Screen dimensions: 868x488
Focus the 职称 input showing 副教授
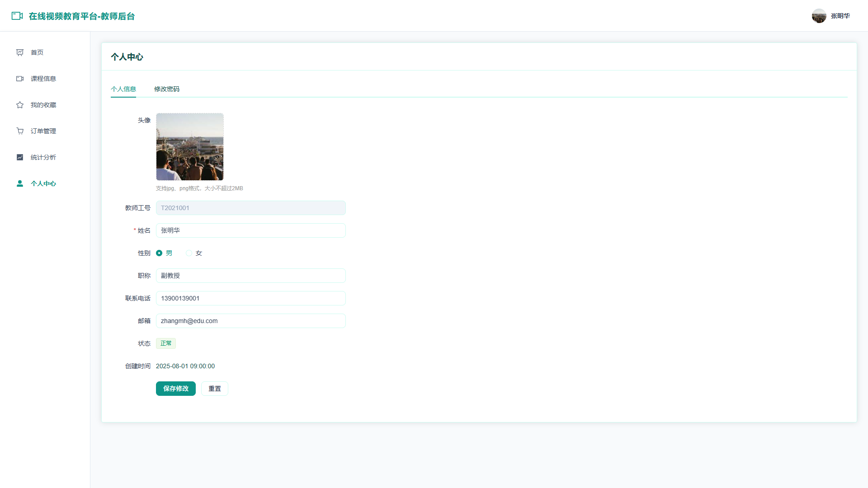(x=251, y=276)
